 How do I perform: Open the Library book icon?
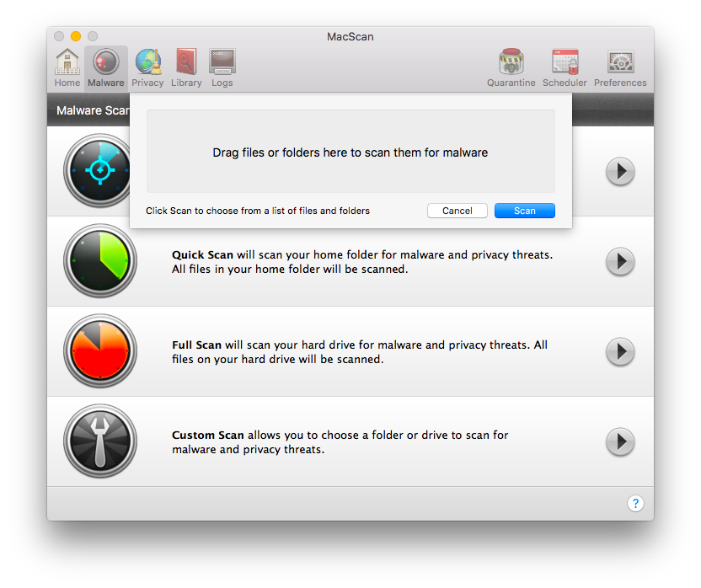(x=186, y=68)
